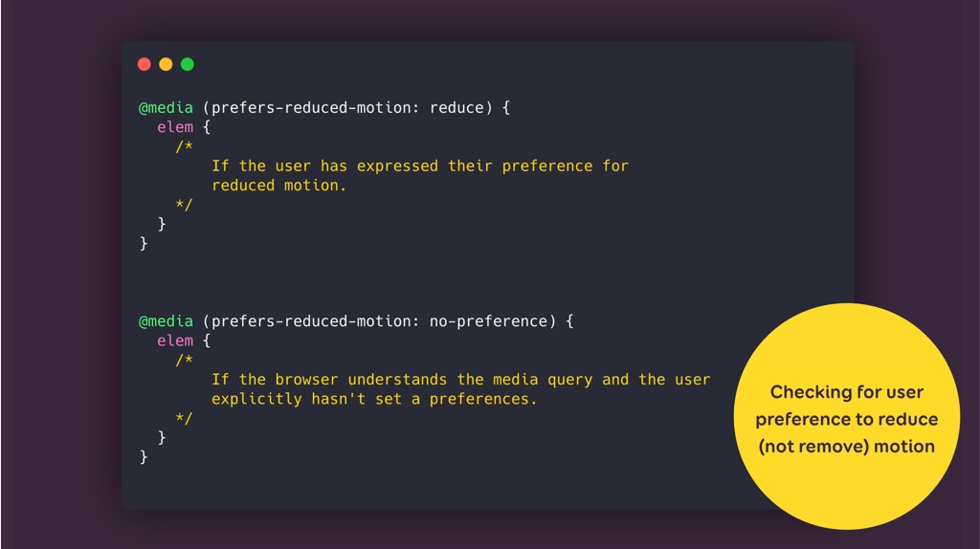Click the opening "/*" of the first comment

pyautogui.click(x=184, y=146)
